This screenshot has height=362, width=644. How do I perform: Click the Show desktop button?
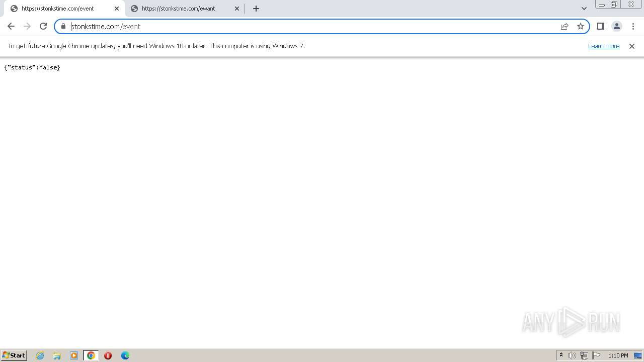[x=638, y=355]
